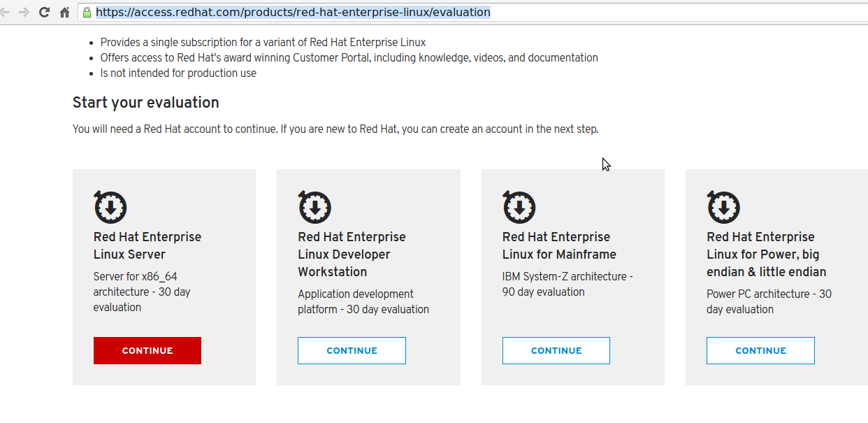Viewport: 868px width, 423px height.
Task: Click the 'Application development platform' description
Action: tap(363, 301)
